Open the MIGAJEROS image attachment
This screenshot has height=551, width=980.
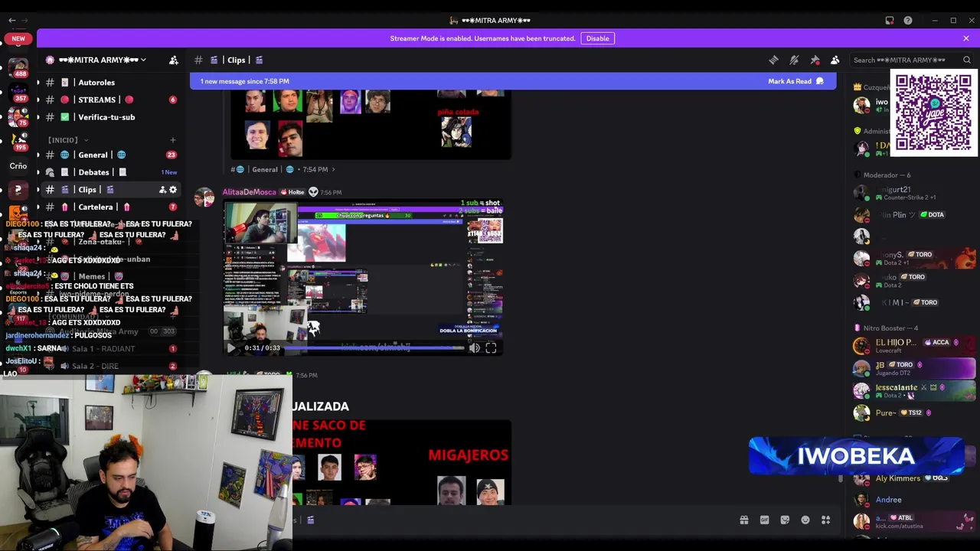coord(400,461)
